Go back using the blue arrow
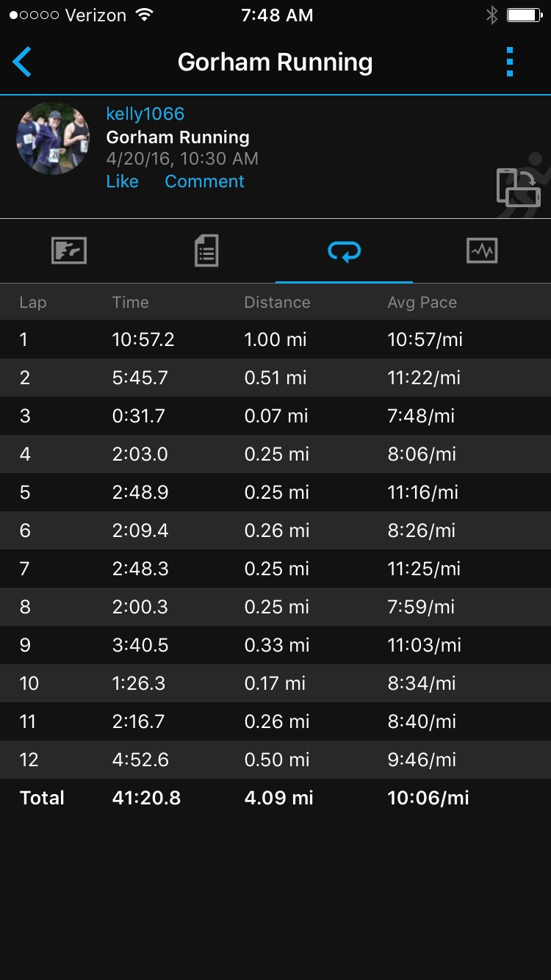Image resolution: width=551 pixels, height=980 pixels. click(x=22, y=62)
